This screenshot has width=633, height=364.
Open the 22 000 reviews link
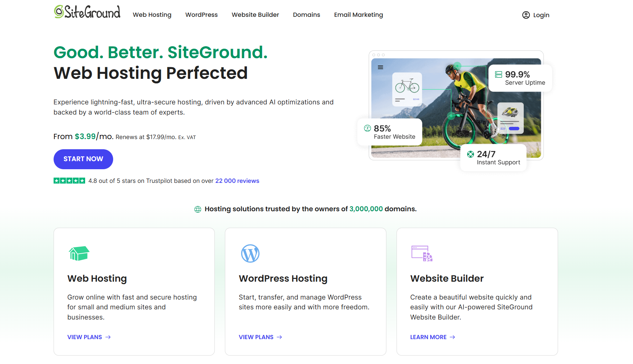pos(237,181)
